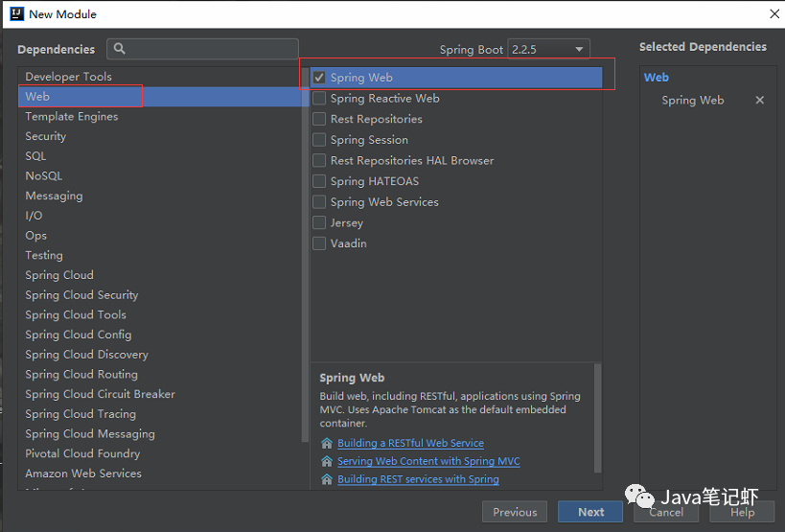Click the IntelliJ IDEA logo in title bar
Screen dimensions: 785x532
[x=16, y=13]
